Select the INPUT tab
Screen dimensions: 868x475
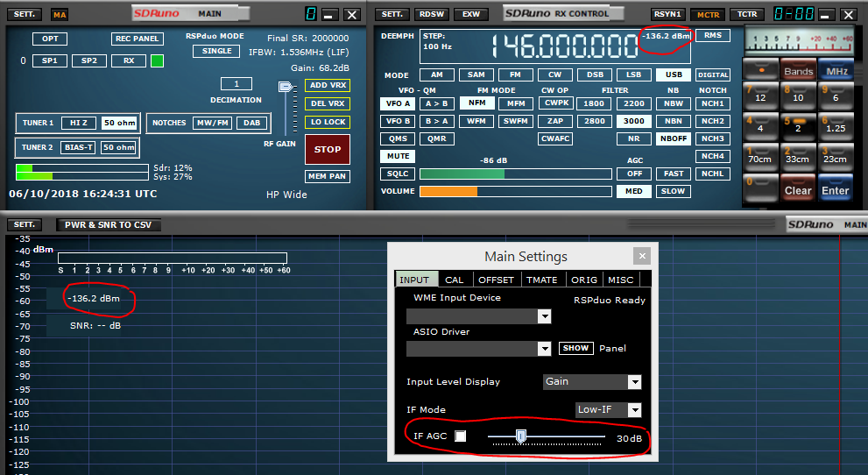pos(415,280)
